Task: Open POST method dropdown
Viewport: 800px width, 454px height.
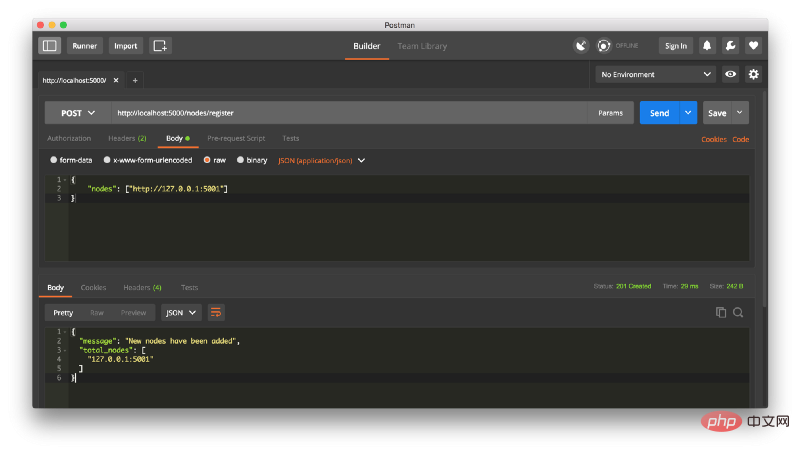Action: pyautogui.click(x=78, y=113)
